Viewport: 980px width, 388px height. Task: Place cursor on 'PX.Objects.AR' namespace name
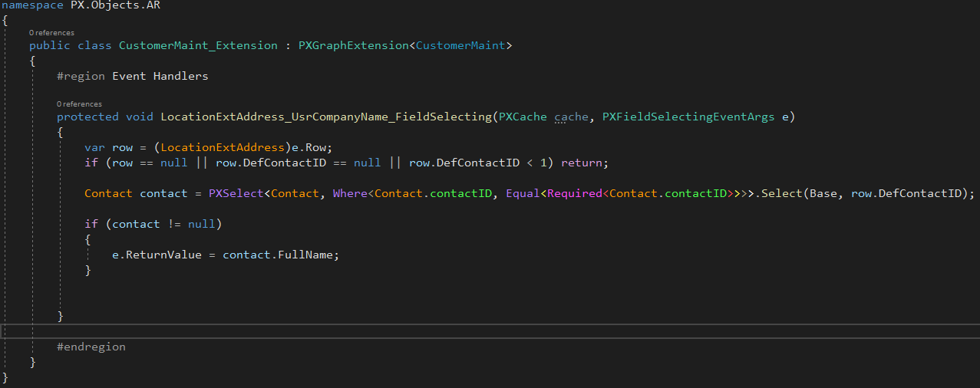click(115, 5)
